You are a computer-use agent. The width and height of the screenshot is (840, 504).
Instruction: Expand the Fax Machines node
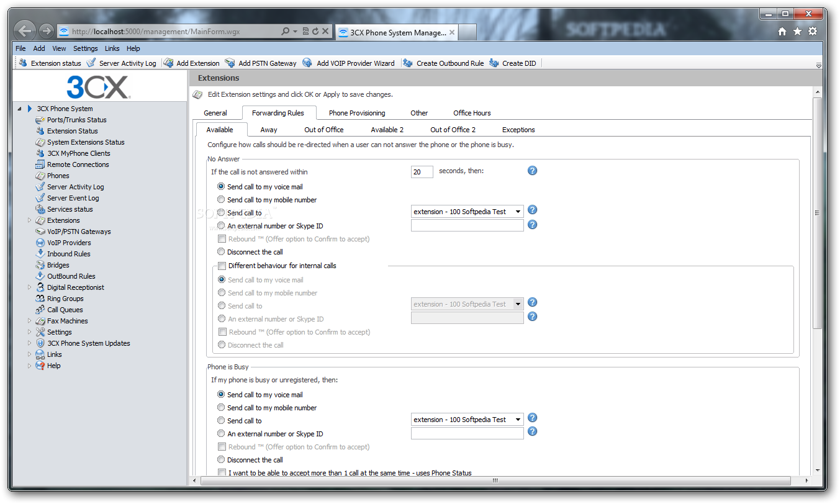29,321
